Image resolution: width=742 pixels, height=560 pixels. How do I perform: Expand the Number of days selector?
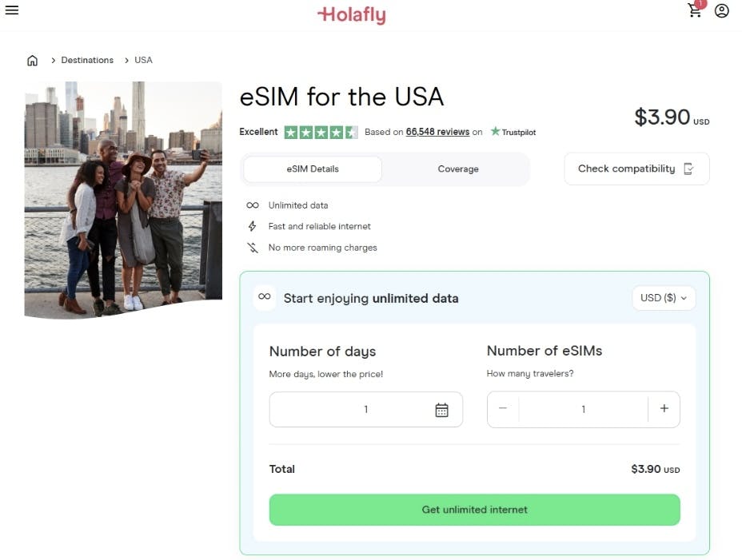(x=365, y=408)
